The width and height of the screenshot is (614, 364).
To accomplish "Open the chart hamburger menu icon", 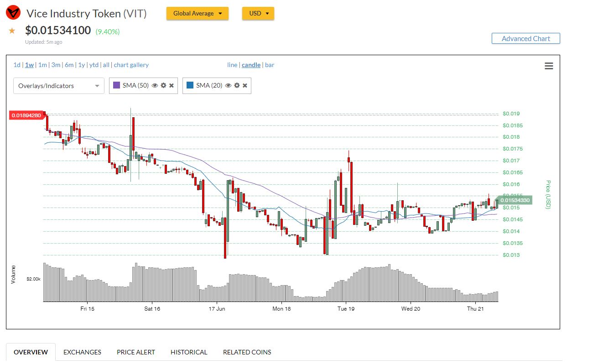I will click(x=549, y=66).
